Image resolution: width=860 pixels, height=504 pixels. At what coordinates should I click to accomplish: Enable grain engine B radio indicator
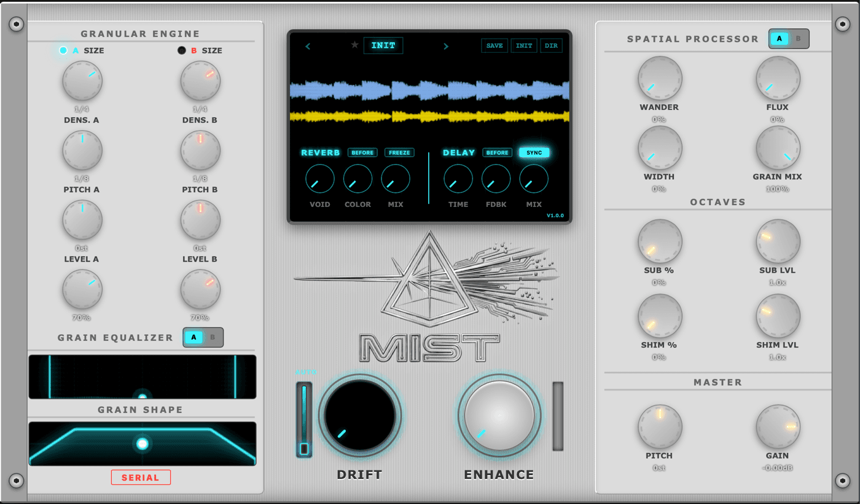click(x=182, y=50)
